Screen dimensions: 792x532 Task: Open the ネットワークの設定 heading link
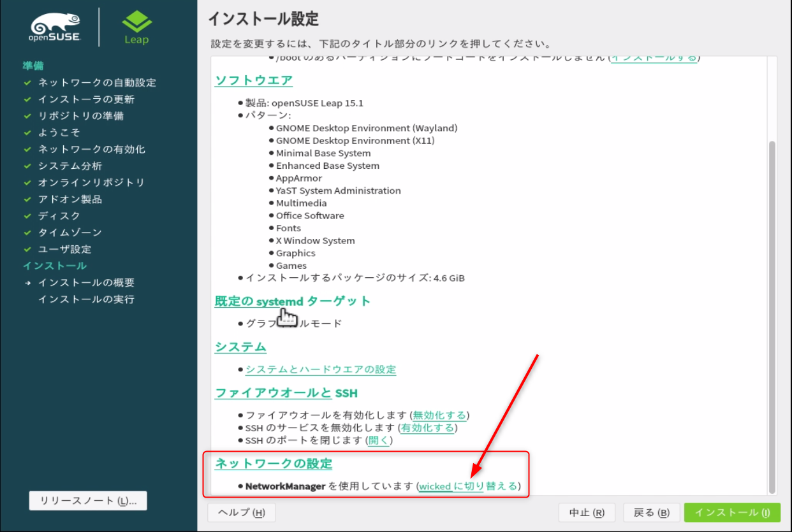[274, 464]
